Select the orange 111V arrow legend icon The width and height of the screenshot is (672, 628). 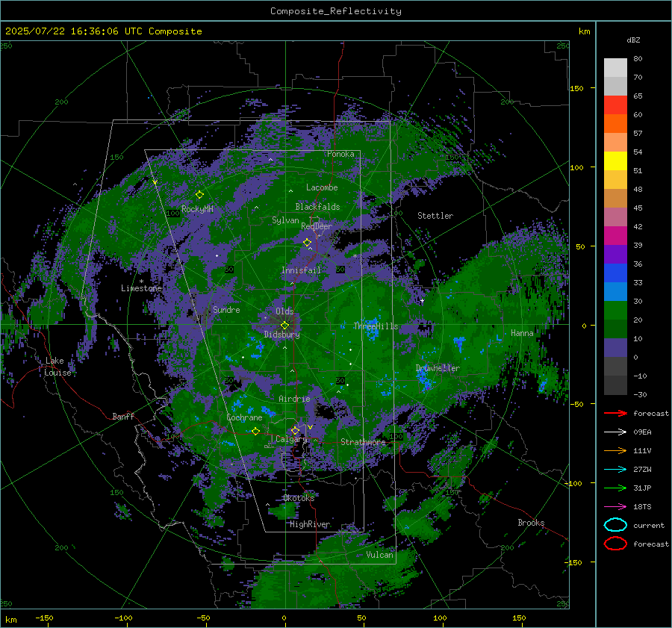click(x=615, y=450)
